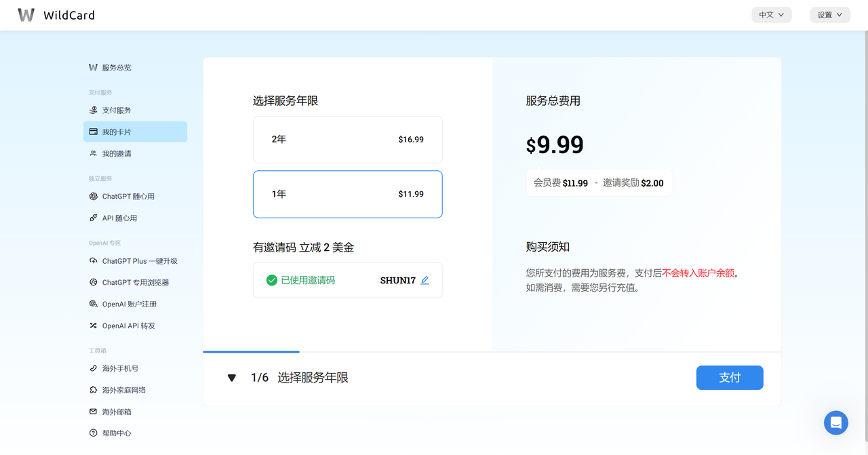Click the payment service icon
The height and width of the screenshot is (455, 868).
(94, 110)
